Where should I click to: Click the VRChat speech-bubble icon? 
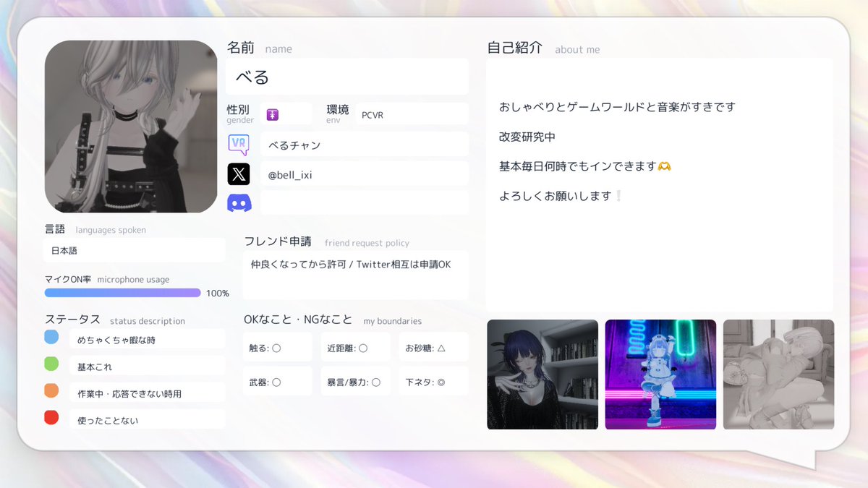239,145
